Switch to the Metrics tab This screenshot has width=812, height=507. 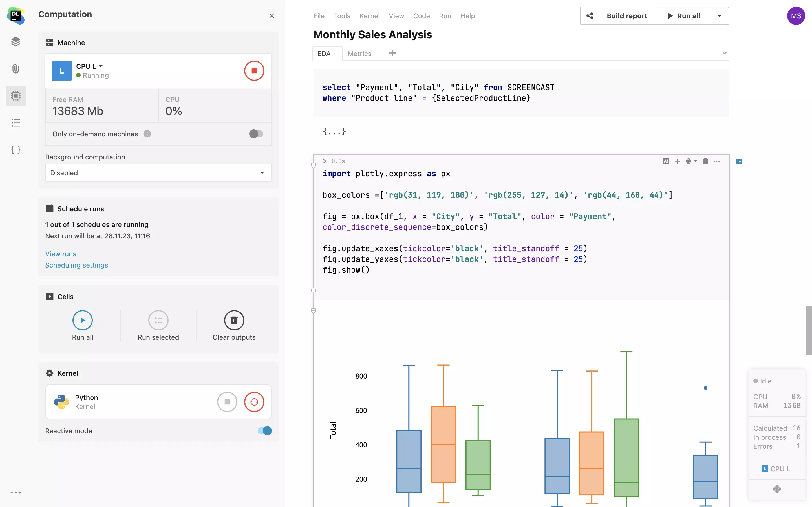coord(359,54)
